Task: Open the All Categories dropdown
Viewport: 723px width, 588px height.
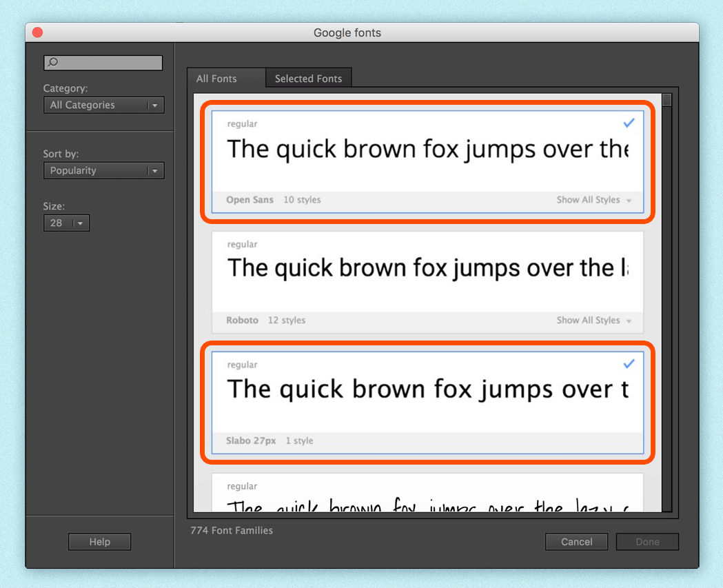Action: point(104,105)
